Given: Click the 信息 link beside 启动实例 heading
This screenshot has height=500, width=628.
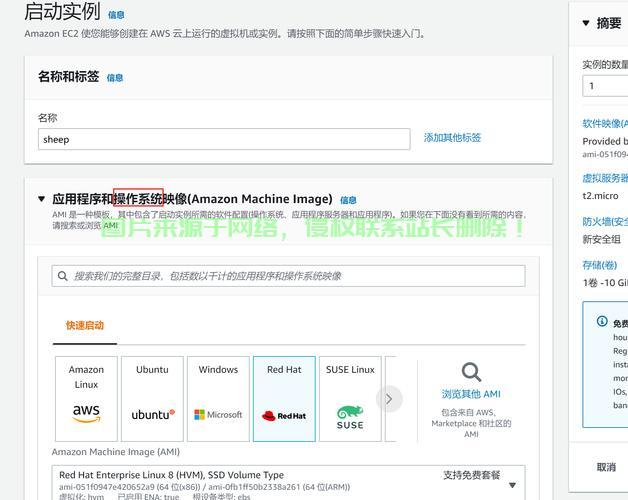Looking at the screenshot, I should coord(116,15).
